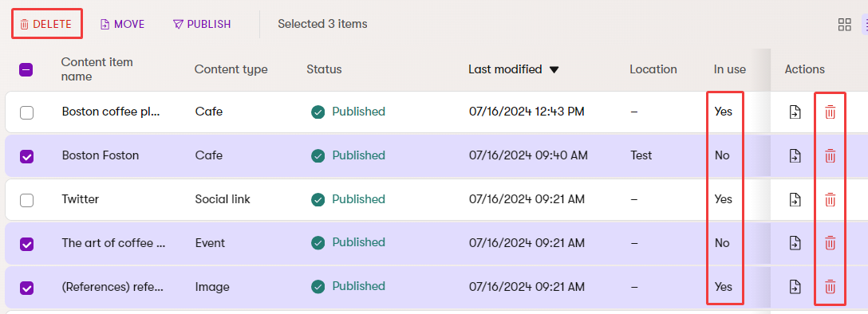The height and width of the screenshot is (314, 868).
Task: Click the MOVE toolbar button
Action: point(122,25)
